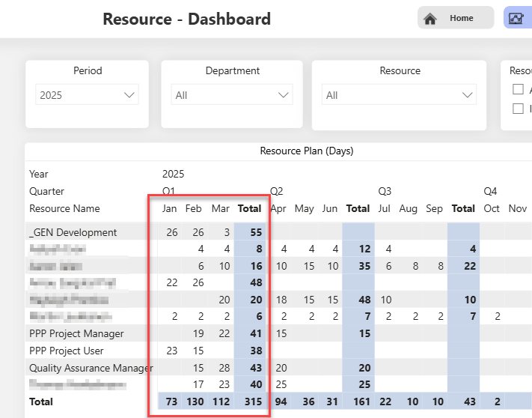Image resolution: width=532 pixels, height=418 pixels.
Task: Select the Quality Assurance Manager row
Action: (x=91, y=368)
